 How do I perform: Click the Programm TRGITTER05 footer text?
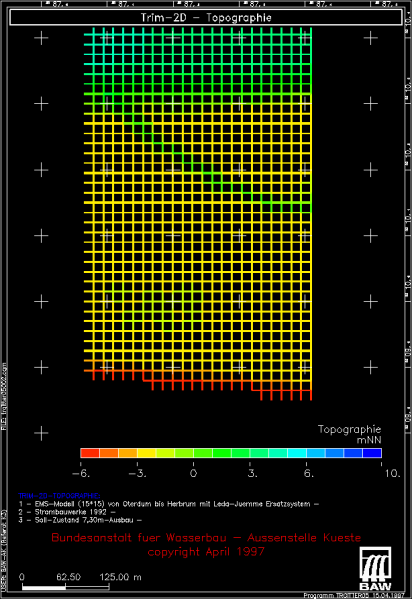(354, 596)
